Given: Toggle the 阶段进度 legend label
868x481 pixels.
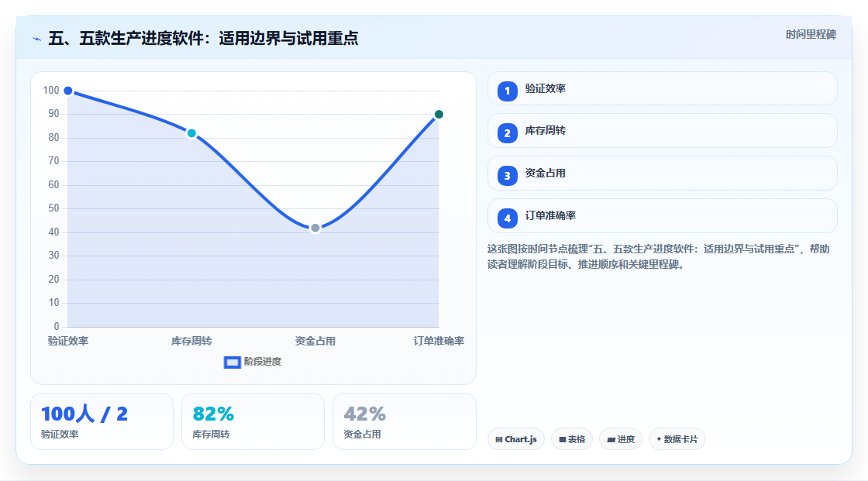Looking at the screenshot, I should (263, 362).
